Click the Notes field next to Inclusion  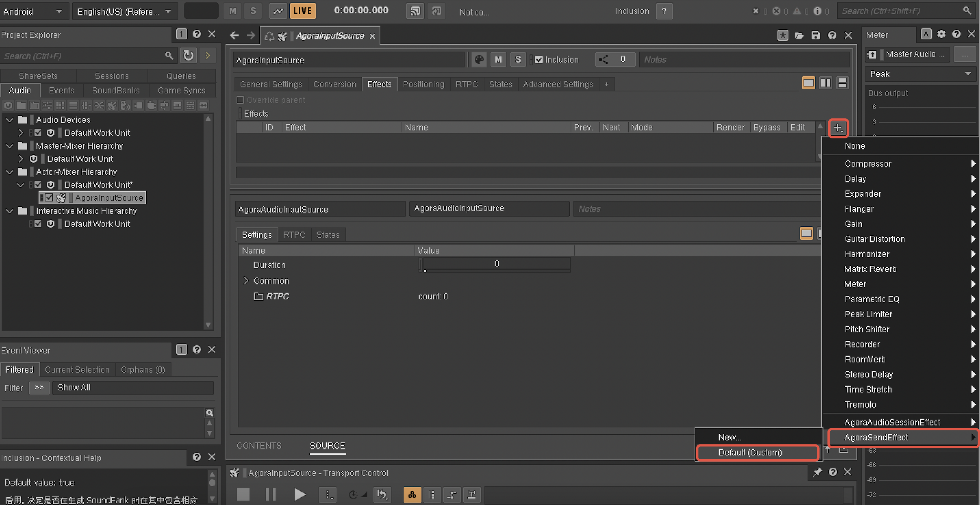click(744, 59)
